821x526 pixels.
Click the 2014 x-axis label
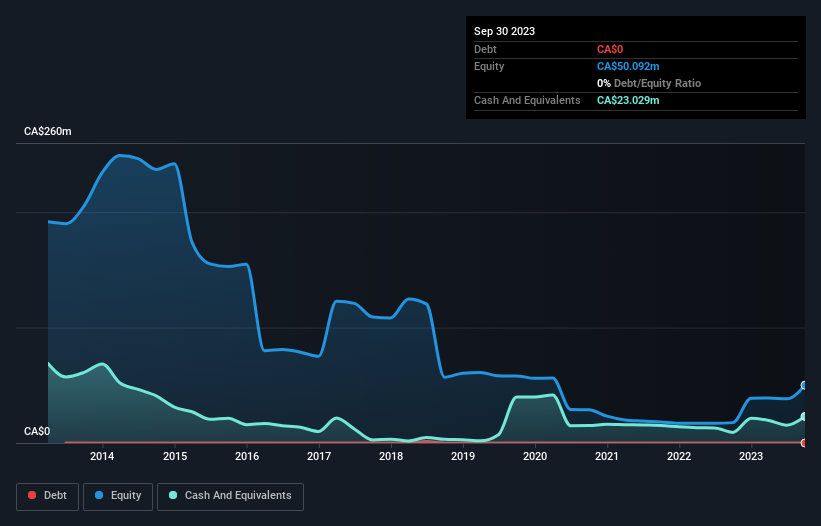point(102,456)
